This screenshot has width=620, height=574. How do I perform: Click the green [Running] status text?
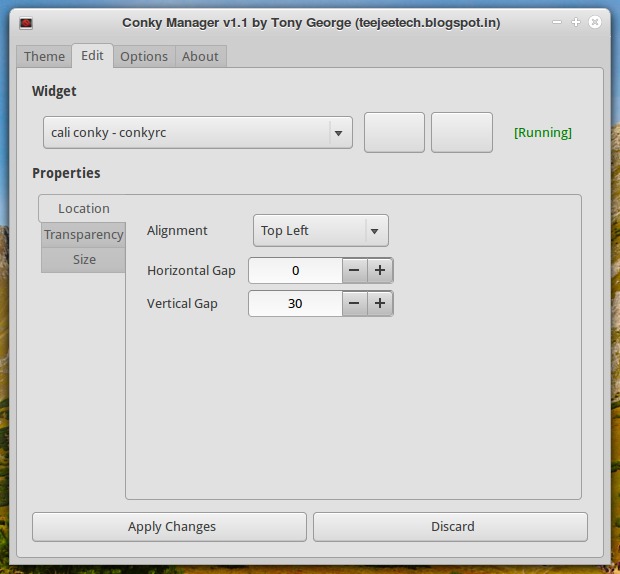point(542,132)
